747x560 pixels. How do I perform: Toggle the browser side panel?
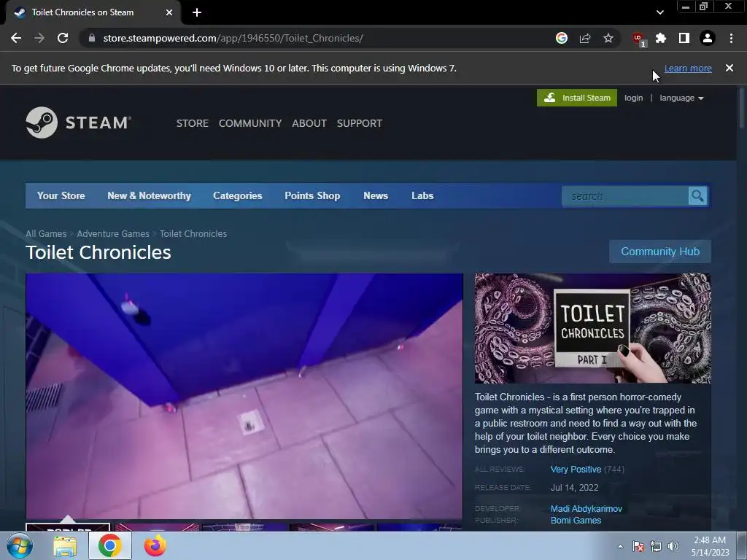684,38
